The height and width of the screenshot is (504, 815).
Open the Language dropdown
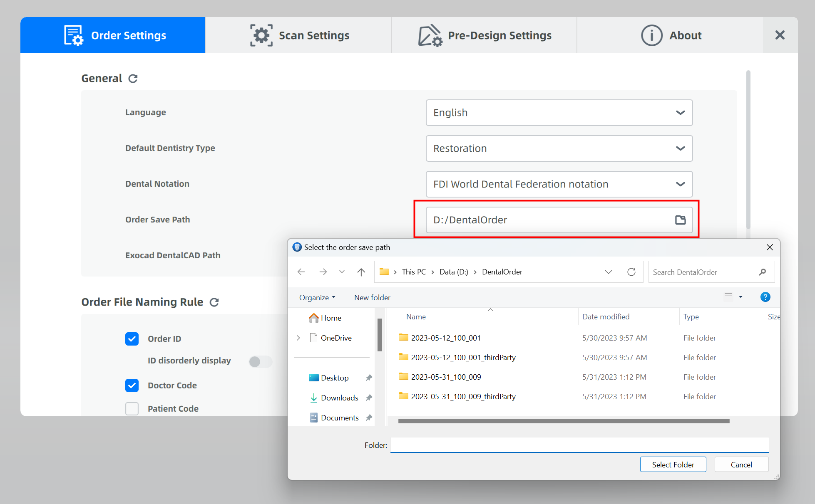point(559,113)
